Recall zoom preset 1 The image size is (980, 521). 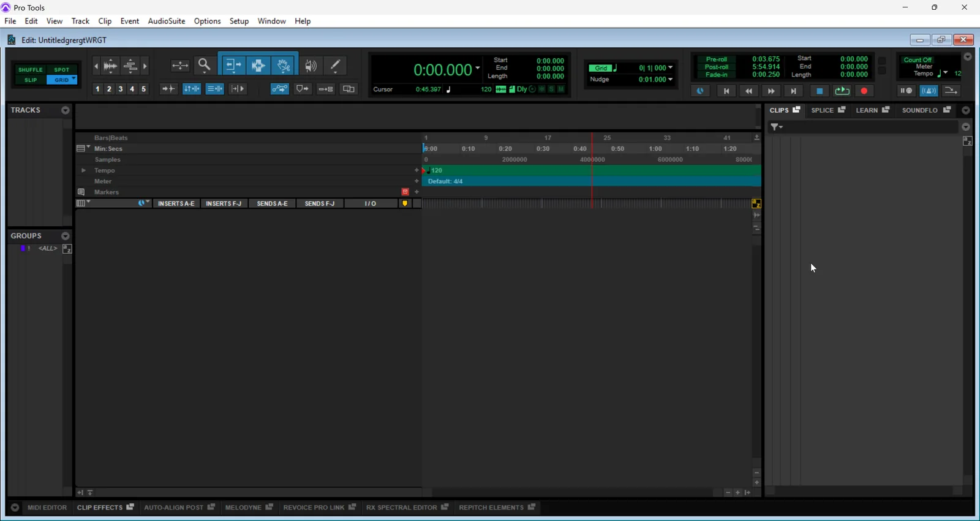[x=97, y=89]
